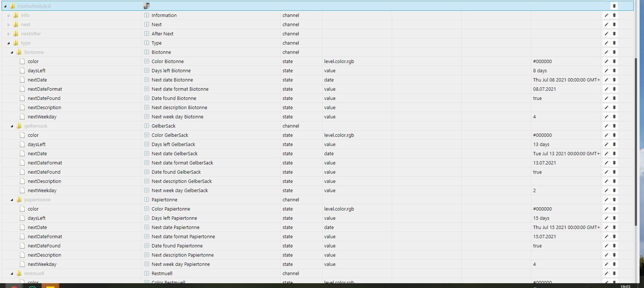The height and width of the screenshot is (288, 644).
Task: Collapse the biotonne folder
Action: click(12, 52)
